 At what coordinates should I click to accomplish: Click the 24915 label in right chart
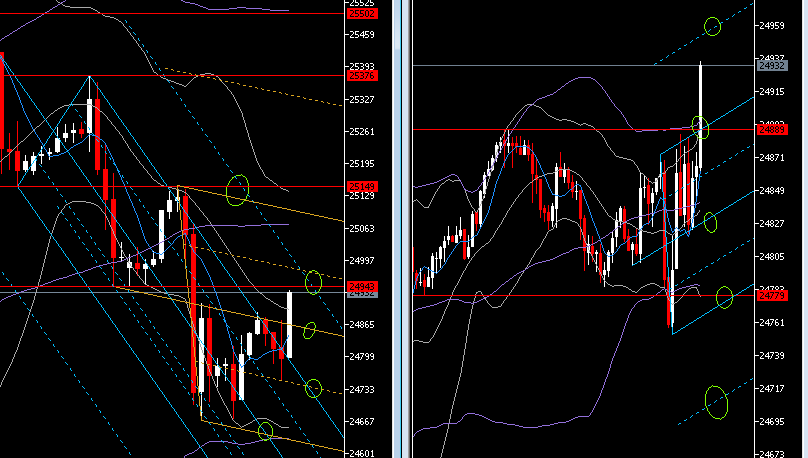(x=772, y=92)
